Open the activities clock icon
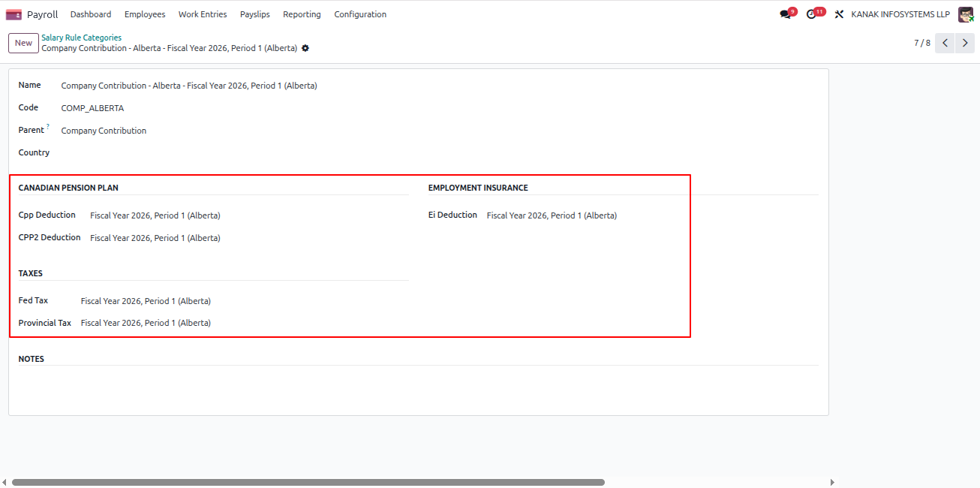The height and width of the screenshot is (488, 980). tap(811, 14)
